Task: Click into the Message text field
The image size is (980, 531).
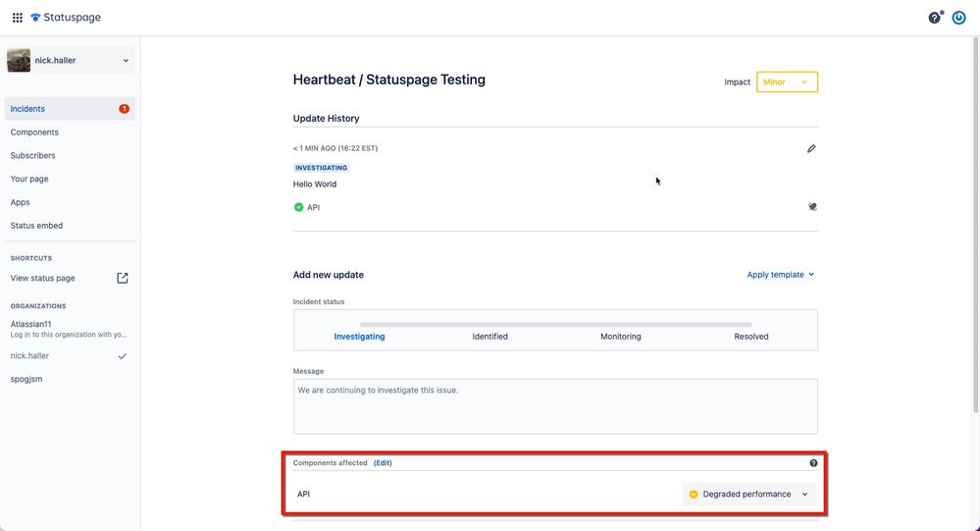Action: (555, 406)
